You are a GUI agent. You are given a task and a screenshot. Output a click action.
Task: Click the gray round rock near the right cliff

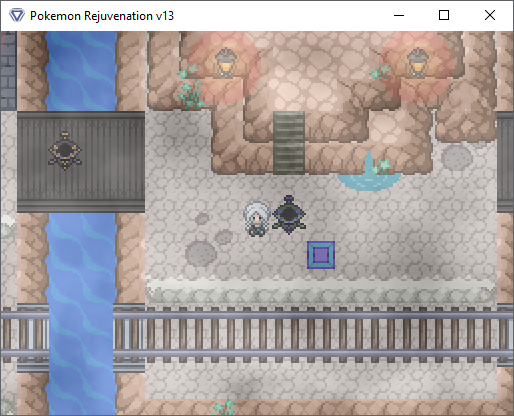coord(456,157)
